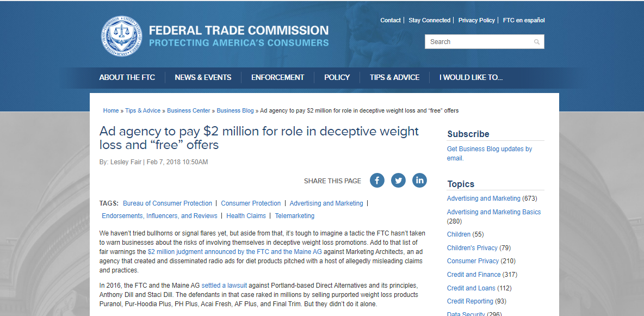Screen dimensions: 644x316
Task: Share this page on Twitter
Action: pyautogui.click(x=398, y=181)
